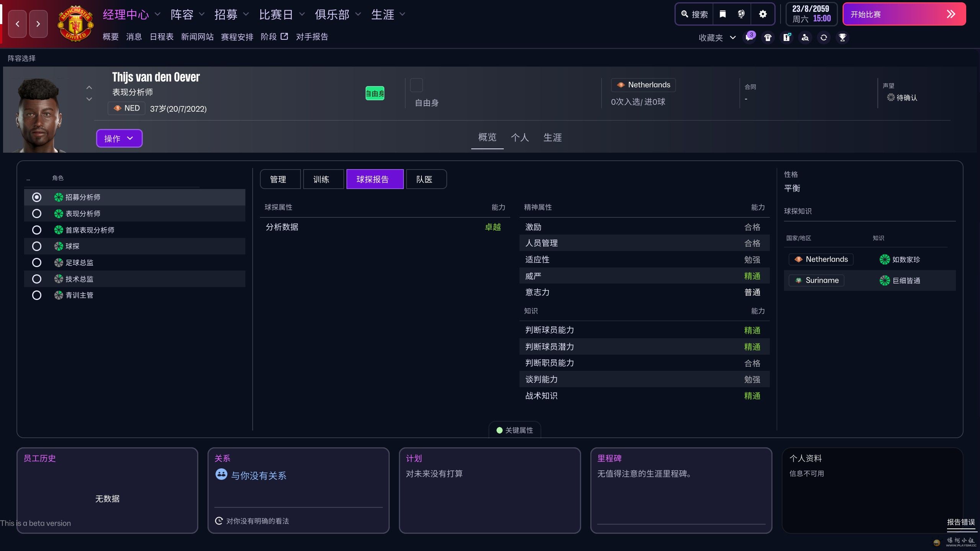Viewport: 980px width, 551px height.
Task: Select the 表现分析师 role radio button
Action: pyautogui.click(x=37, y=214)
